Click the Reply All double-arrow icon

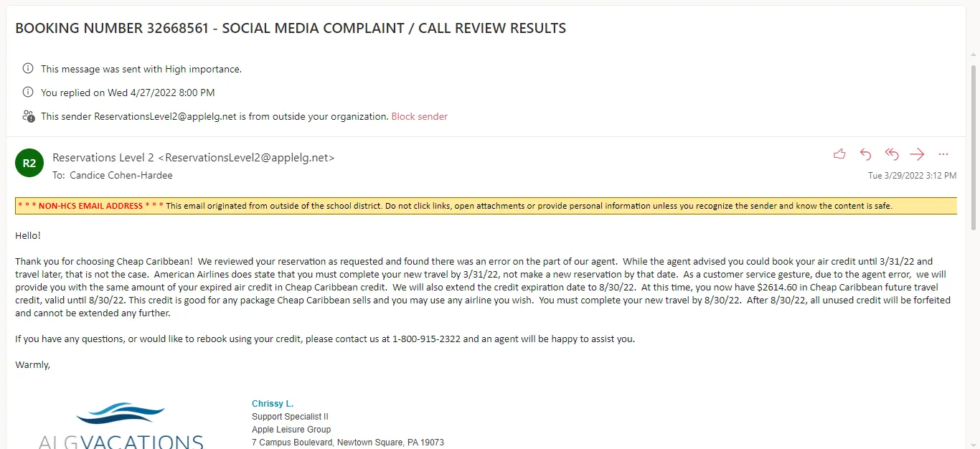pyautogui.click(x=891, y=154)
